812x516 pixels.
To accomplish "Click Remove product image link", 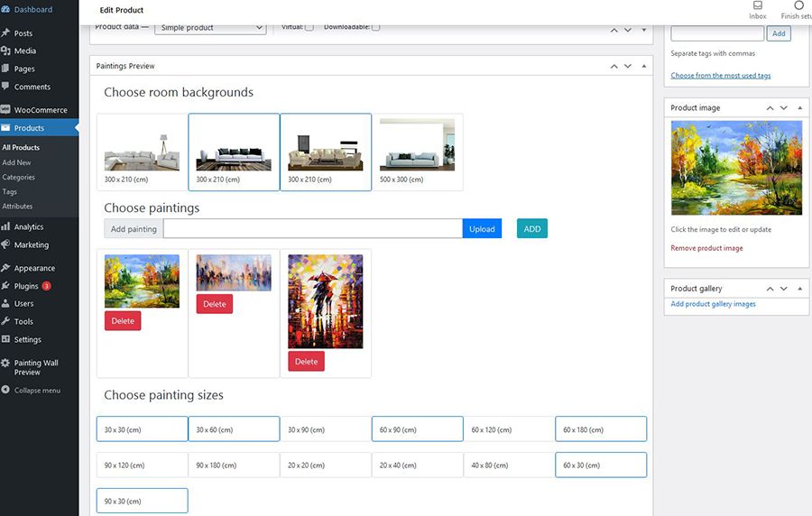I will pos(706,248).
